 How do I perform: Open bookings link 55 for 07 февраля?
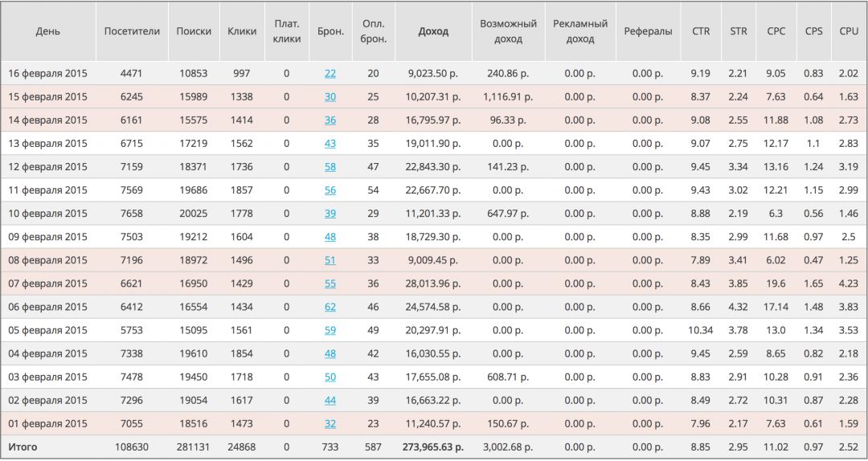(x=330, y=284)
